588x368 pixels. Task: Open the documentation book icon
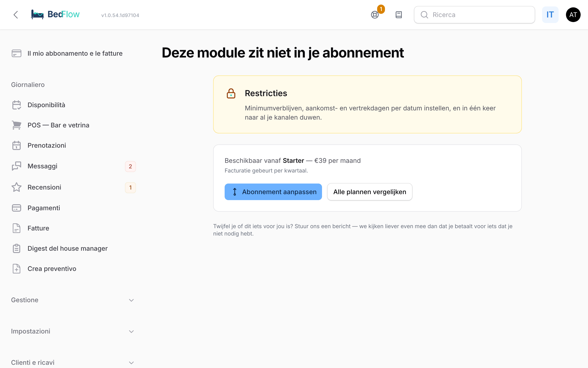[399, 15]
